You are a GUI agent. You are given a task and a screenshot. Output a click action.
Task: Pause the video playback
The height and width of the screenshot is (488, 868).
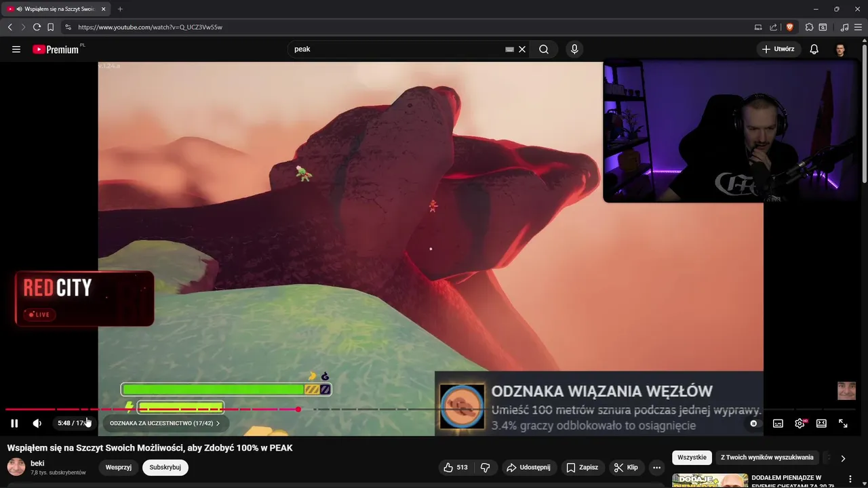(14, 423)
